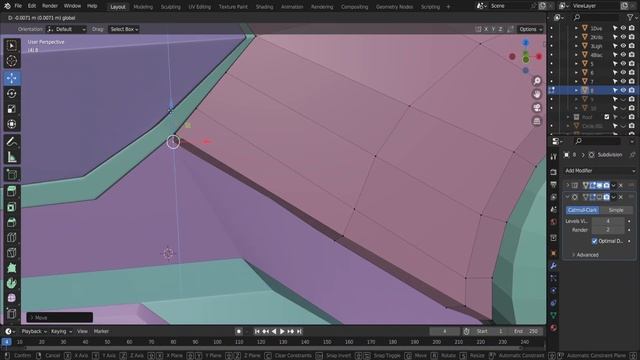The width and height of the screenshot is (640, 360).
Task: Open the Object Data green triangle tab
Action: (x=553, y=315)
